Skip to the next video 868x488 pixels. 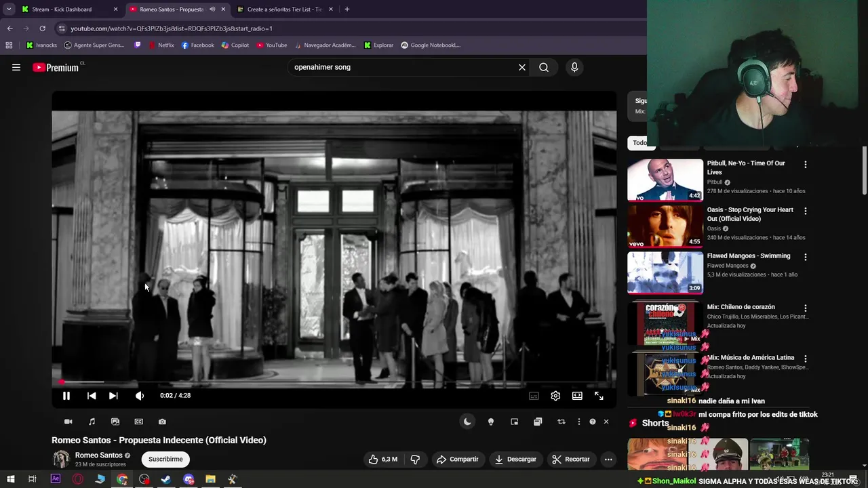point(113,396)
